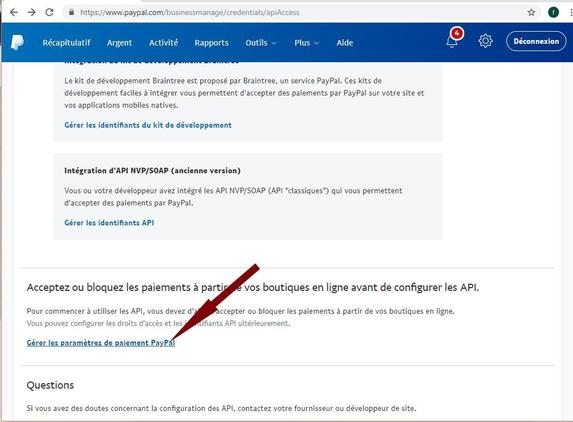Expand the Plus dropdown menu
This screenshot has width=573, height=422.
[x=307, y=43]
